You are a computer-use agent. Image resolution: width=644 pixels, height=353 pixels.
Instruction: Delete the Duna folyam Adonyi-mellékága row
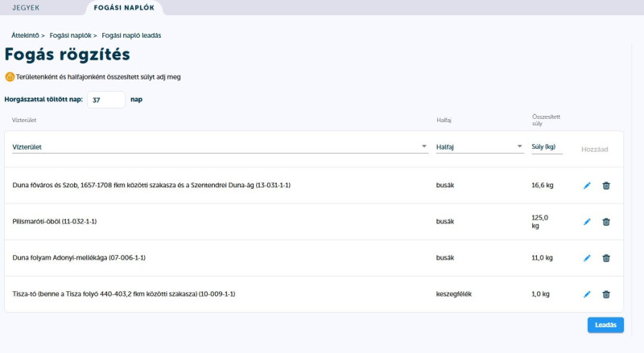pos(606,258)
